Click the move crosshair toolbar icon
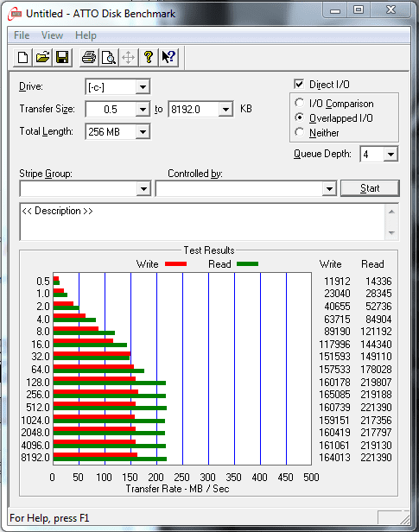 point(129,57)
